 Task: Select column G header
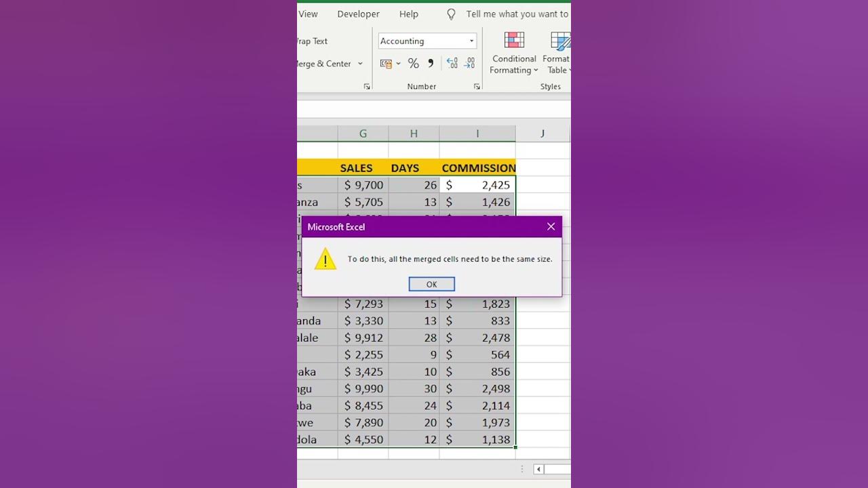click(363, 134)
